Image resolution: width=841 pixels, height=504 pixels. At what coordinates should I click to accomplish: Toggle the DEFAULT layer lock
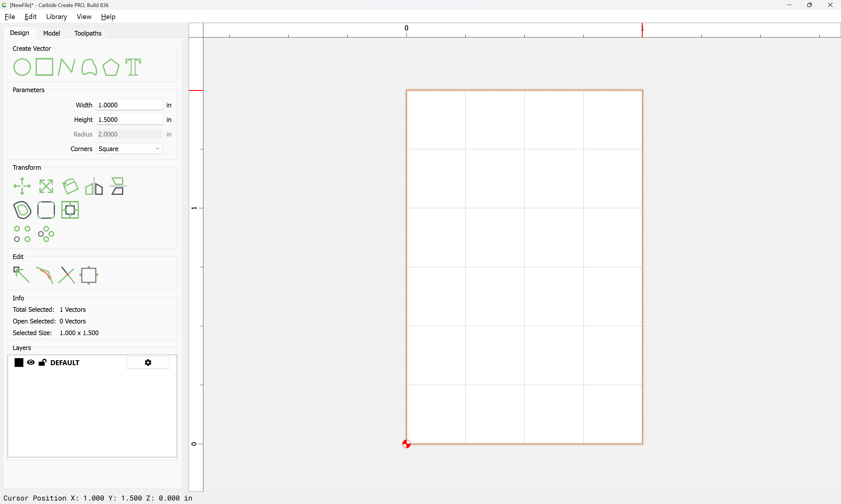[42, 362]
